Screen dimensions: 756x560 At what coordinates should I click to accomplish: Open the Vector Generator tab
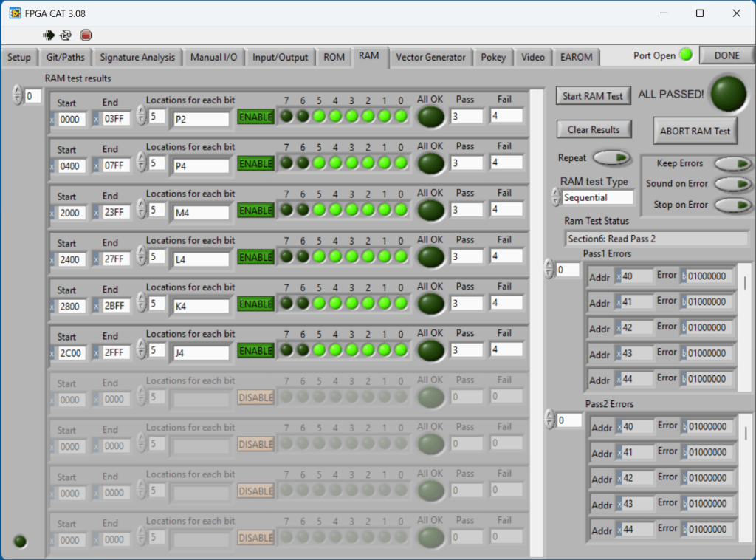click(430, 57)
